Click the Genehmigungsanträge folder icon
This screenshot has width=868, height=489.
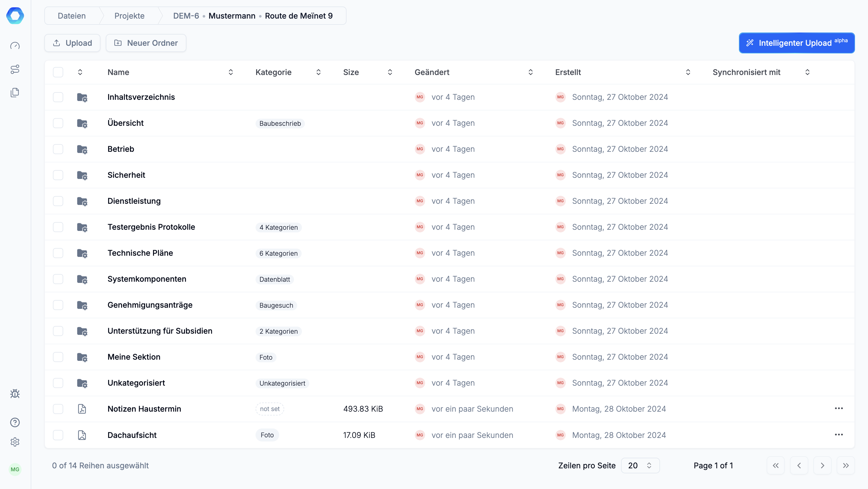82,305
